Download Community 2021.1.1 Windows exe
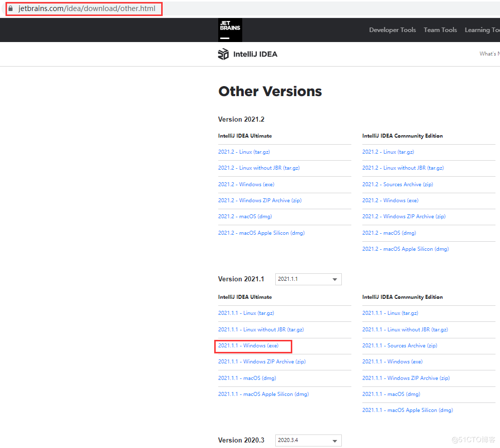The height and width of the screenshot is (448, 500). click(x=392, y=361)
